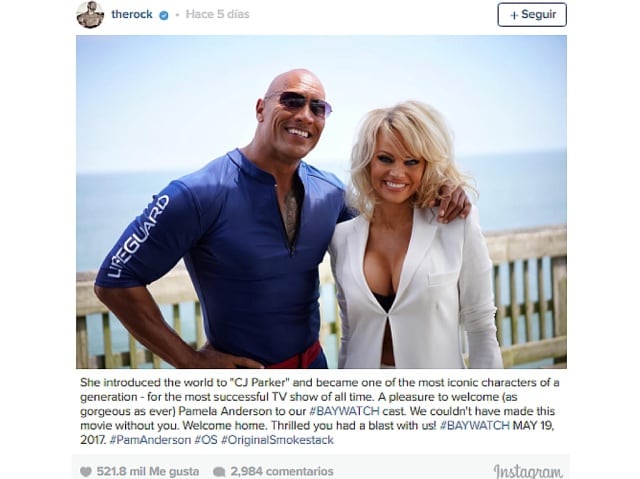Click the blue verified badge icon
The width and height of the screenshot is (640, 479).
164,16
